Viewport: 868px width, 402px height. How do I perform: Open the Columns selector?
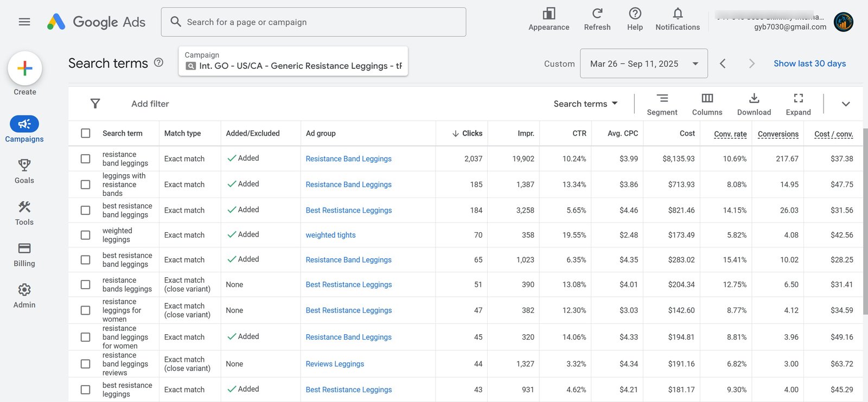click(x=707, y=104)
